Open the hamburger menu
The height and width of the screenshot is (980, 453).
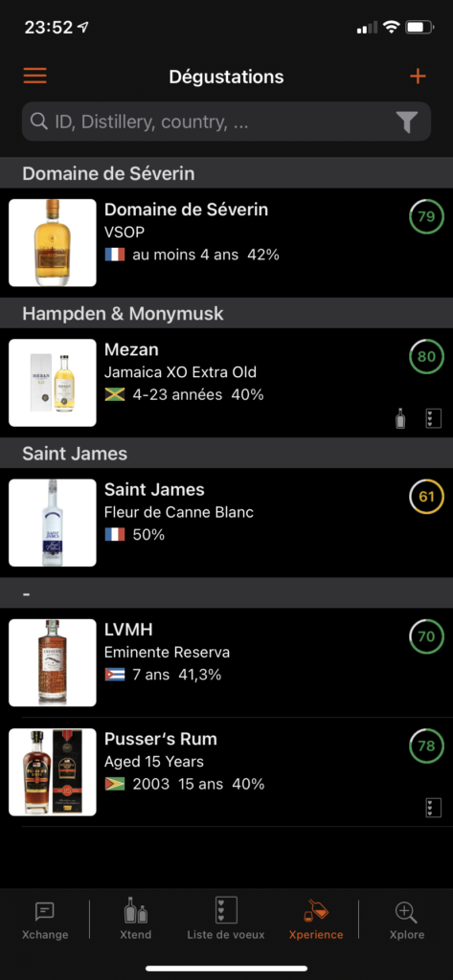point(35,77)
